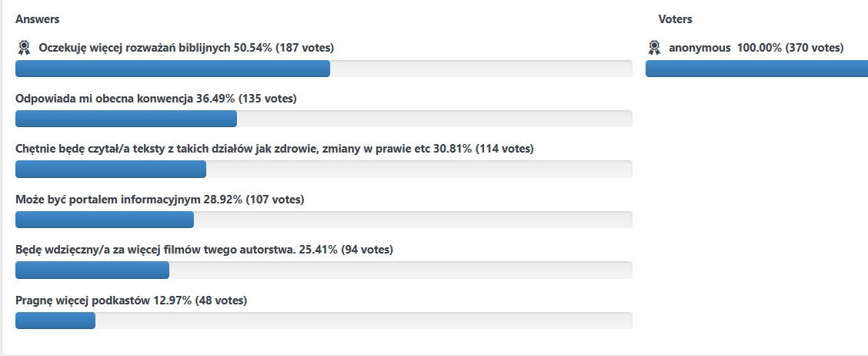Click the empty gray portion of biblical bar
Viewport: 868px width, 356px height.
[x=481, y=69]
